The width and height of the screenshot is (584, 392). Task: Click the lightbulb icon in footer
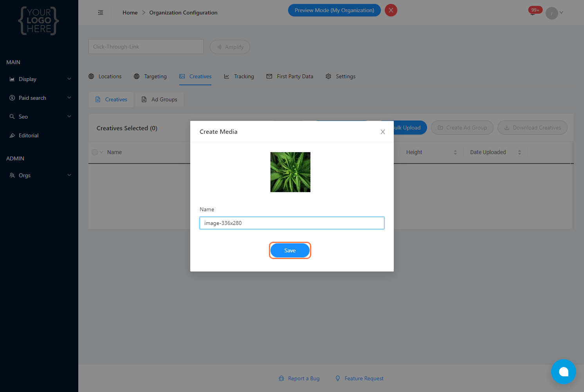click(338, 378)
